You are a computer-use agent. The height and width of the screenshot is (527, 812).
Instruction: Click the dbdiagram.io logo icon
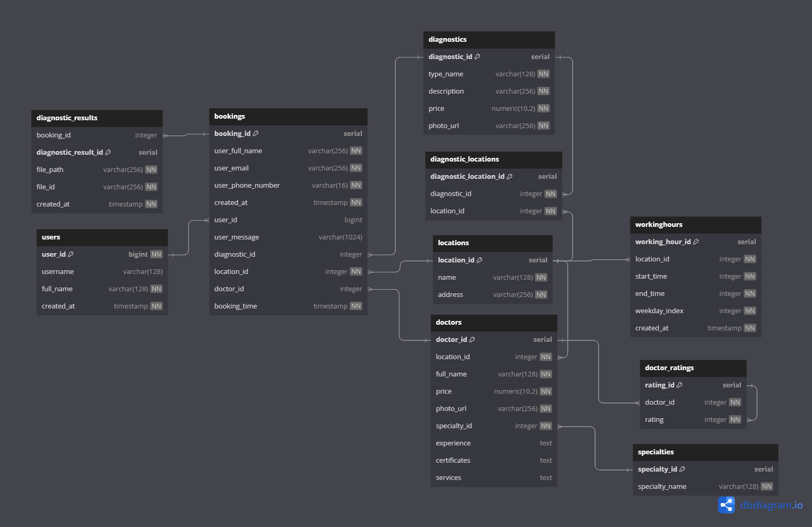point(726,505)
